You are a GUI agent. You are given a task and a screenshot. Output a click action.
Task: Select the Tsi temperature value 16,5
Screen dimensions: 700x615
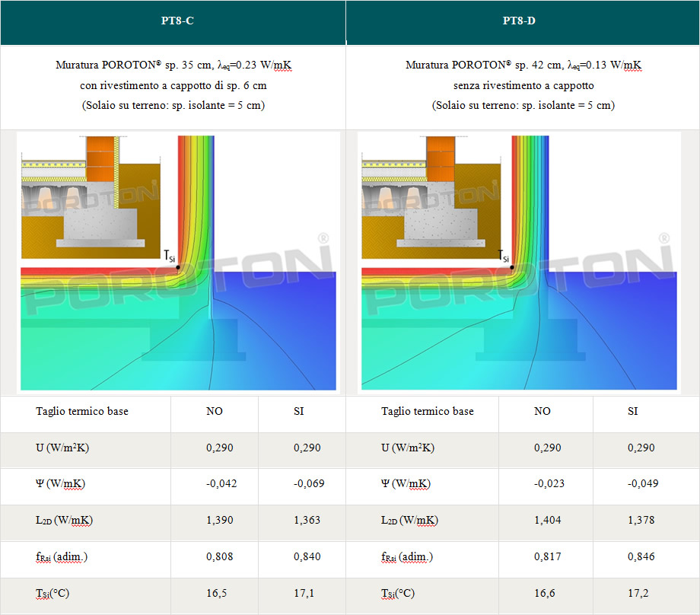217,594
